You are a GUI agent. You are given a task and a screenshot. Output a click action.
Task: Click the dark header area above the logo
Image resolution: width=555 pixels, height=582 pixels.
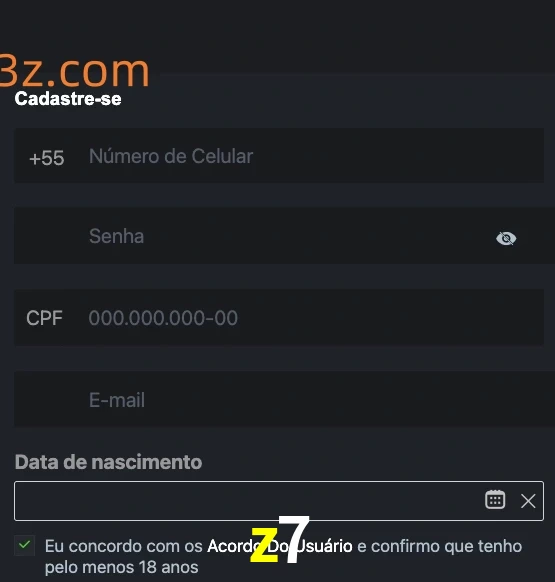[x=277, y=24]
